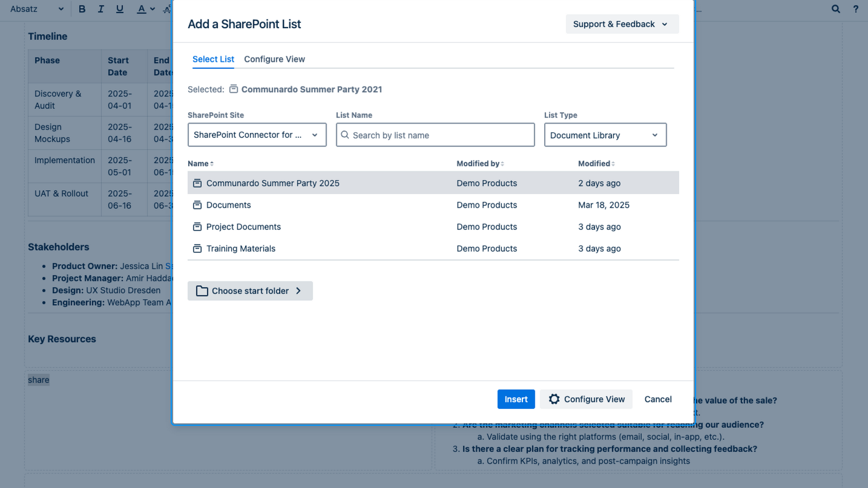
Task: Sort the list by Modified column
Action: pyautogui.click(x=597, y=163)
